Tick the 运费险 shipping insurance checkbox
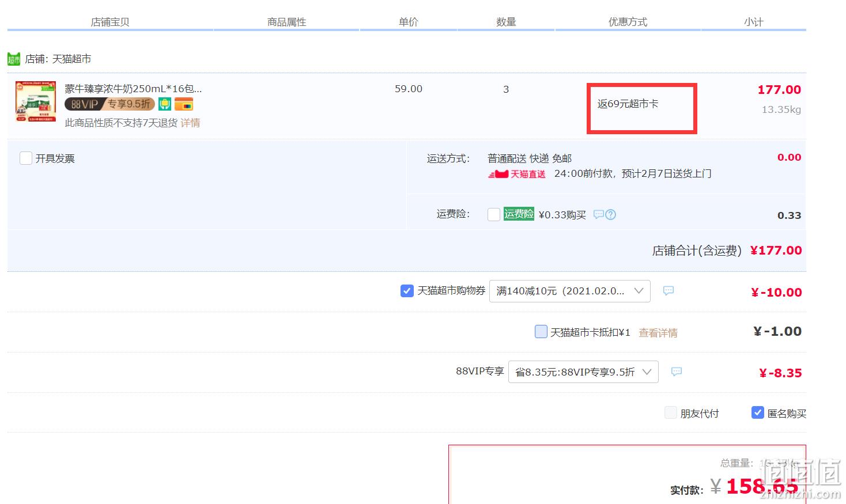 pos(494,214)
